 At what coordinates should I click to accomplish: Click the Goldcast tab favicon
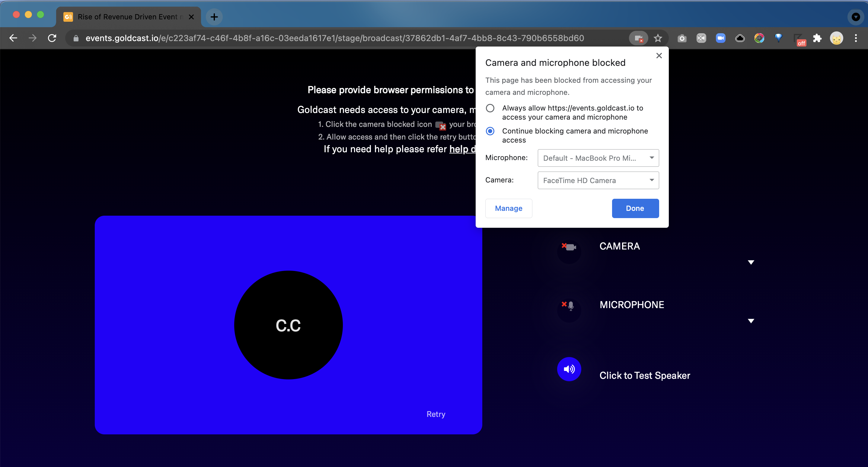[x=68, y=17]
